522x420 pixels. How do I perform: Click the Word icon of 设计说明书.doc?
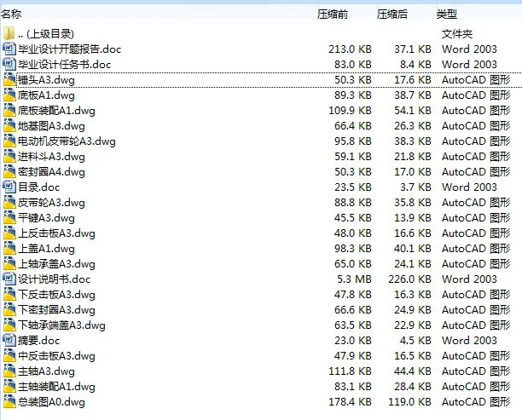9,279
